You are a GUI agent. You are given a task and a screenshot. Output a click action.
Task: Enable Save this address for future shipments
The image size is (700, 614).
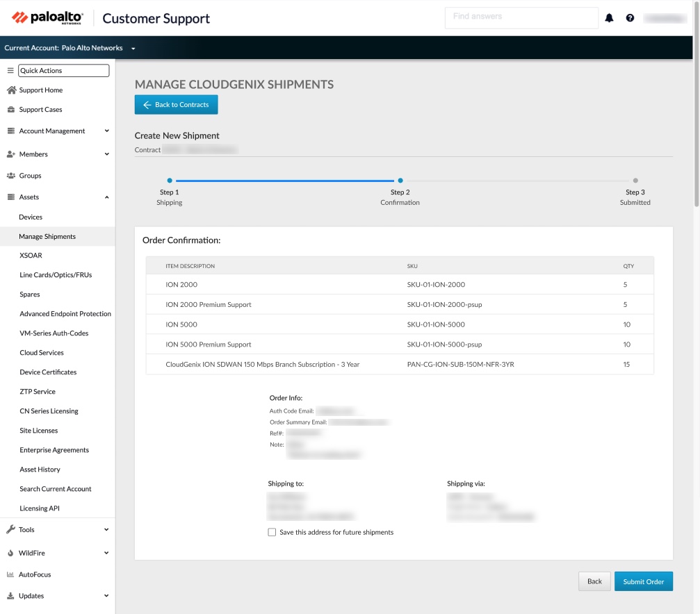pos(272,533)
